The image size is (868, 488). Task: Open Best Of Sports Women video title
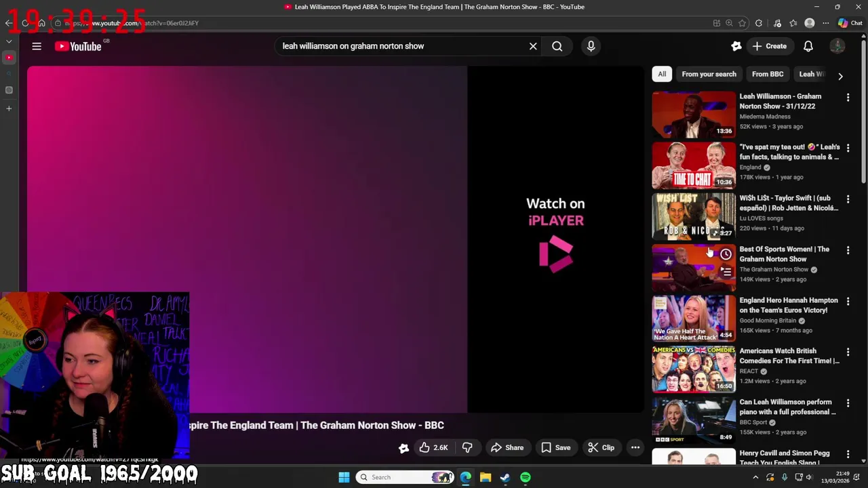[784, 254]
